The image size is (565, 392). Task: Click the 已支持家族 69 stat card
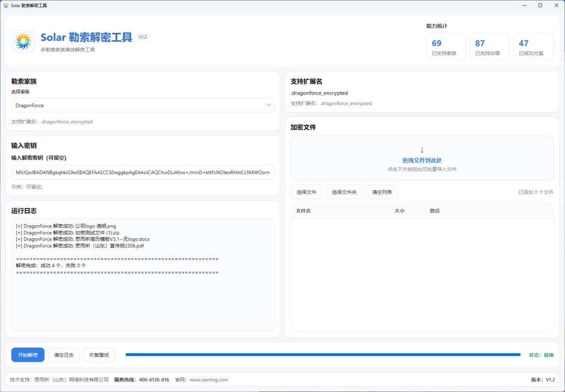[x=446, y=47]
